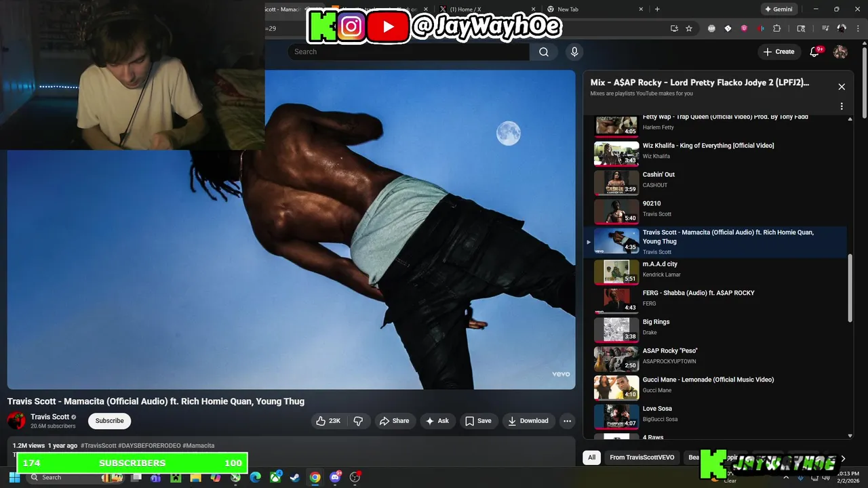This screenshot has height=488, width=868.
Task: Click the Travis Scott channel name
Action: tap(50, 417)
